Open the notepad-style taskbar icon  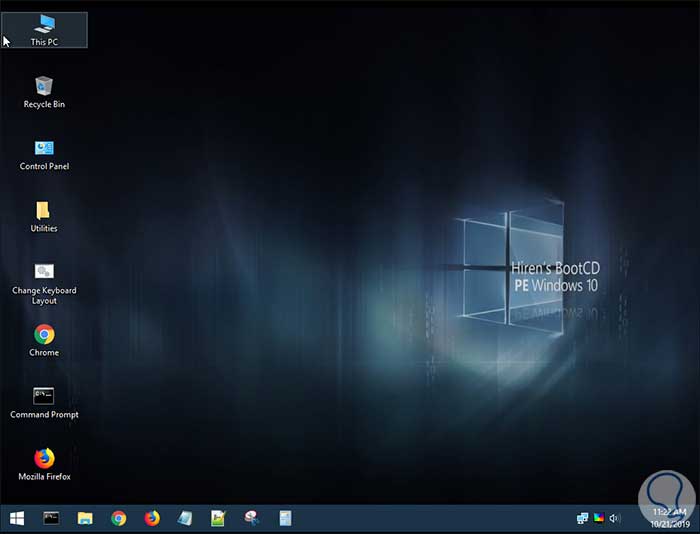point(185,518)
